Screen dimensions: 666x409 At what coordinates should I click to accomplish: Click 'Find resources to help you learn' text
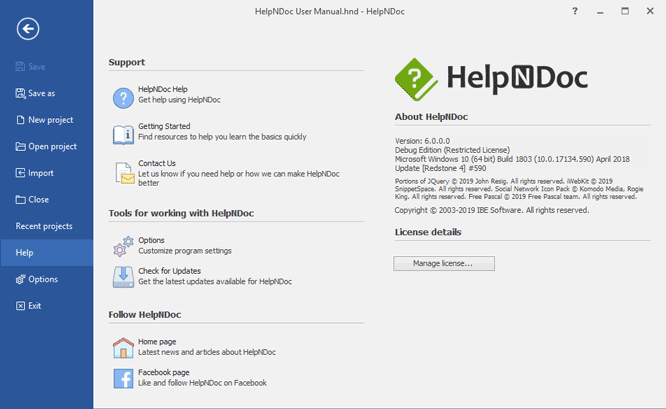222,137
